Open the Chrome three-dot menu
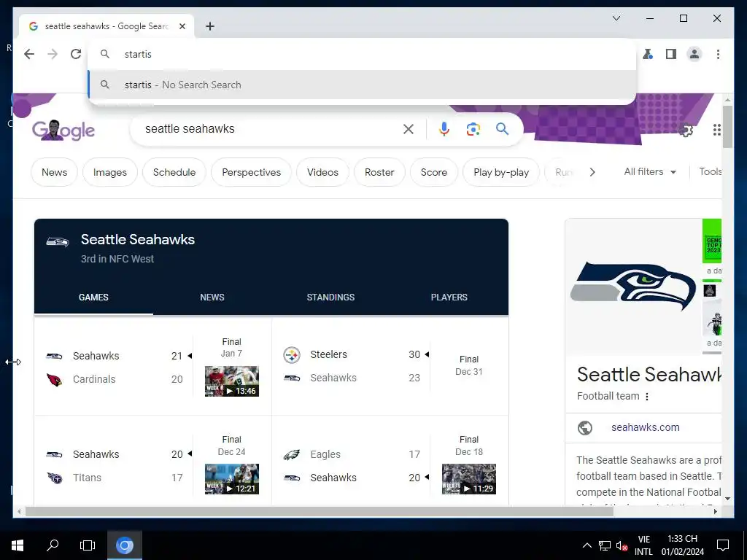The width and height of the screenshot is (747, 560). tap(718, 54)
